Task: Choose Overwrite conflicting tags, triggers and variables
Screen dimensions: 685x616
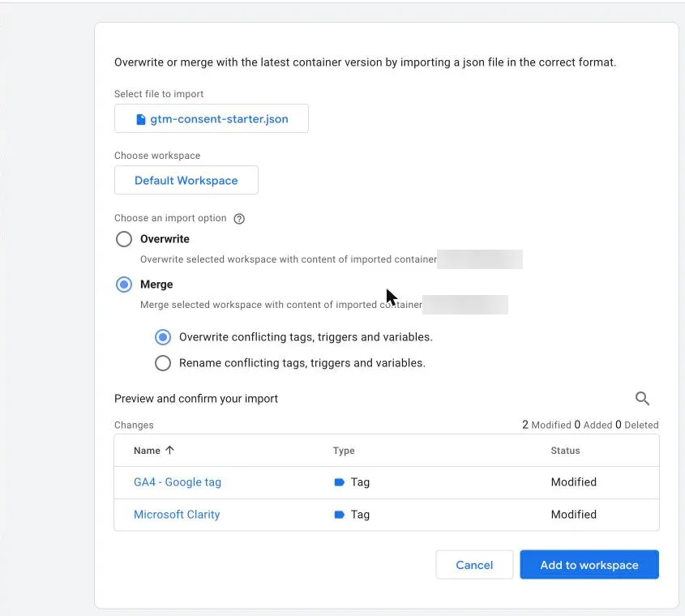Action: (163, 337)
